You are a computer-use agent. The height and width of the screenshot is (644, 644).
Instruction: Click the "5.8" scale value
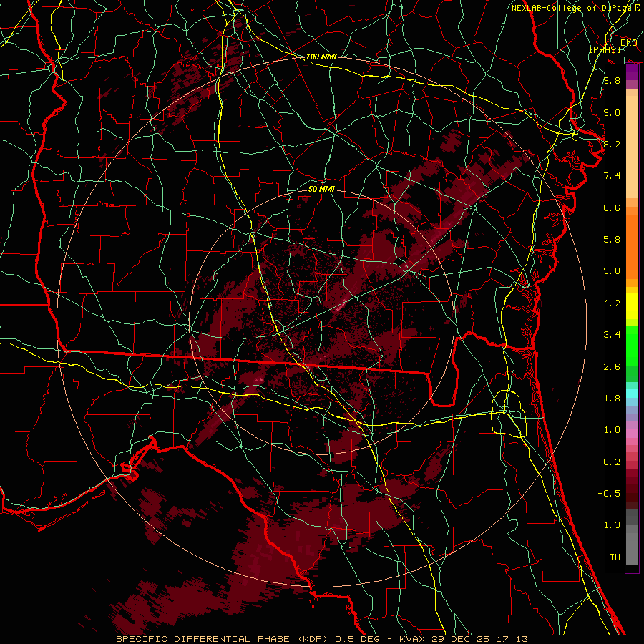tap(612, 240)
